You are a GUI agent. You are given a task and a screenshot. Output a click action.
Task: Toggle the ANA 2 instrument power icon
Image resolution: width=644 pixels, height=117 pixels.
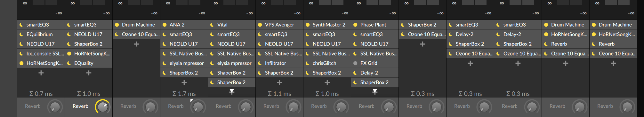(x=165, y=25)
